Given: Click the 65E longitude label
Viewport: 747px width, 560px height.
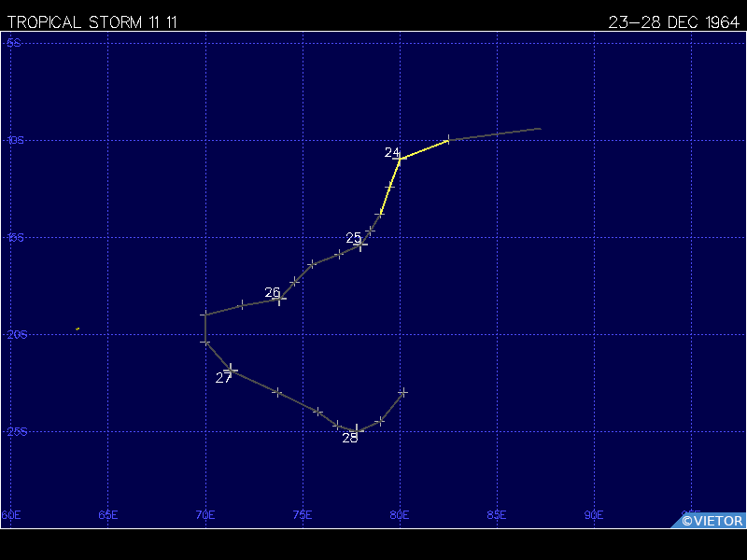Looking at the screenshot, I should coord(108,515).
